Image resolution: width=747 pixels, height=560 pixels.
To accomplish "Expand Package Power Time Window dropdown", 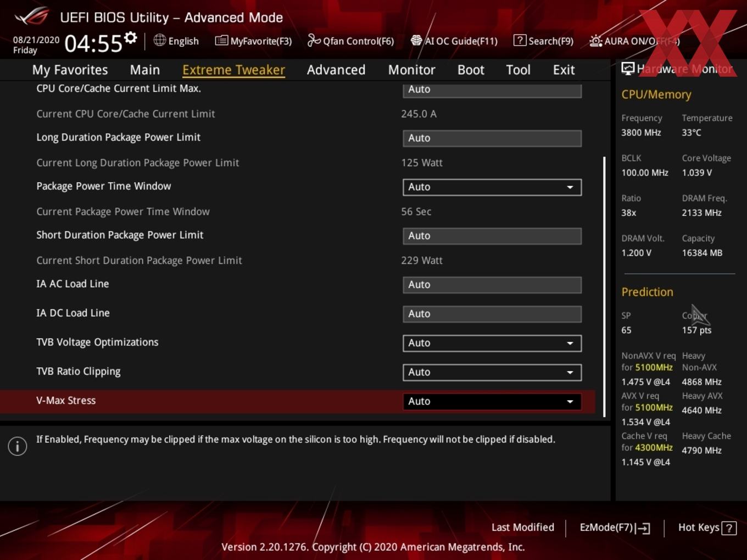I will [x=492, y=187].
